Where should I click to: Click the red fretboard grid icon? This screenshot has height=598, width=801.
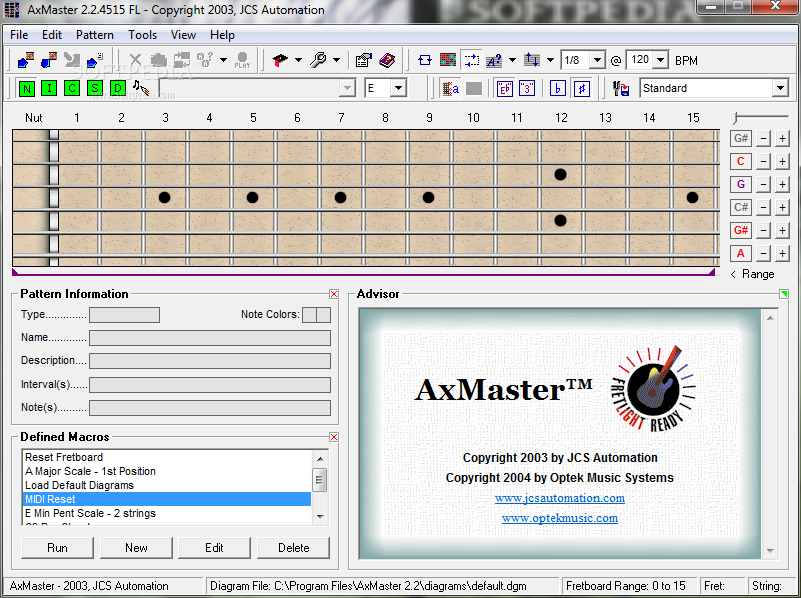[x=448, y=60]
